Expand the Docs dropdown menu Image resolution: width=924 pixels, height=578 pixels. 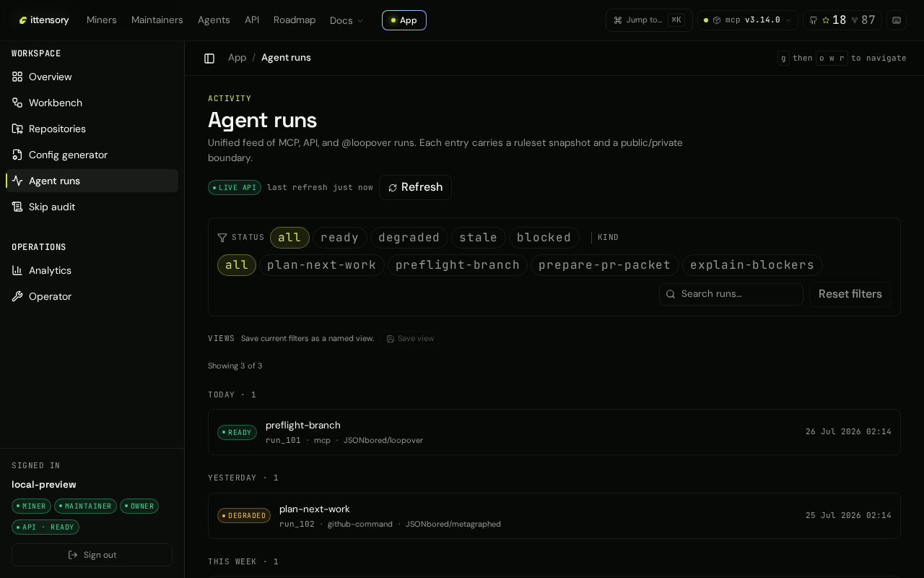coord(346,20)
